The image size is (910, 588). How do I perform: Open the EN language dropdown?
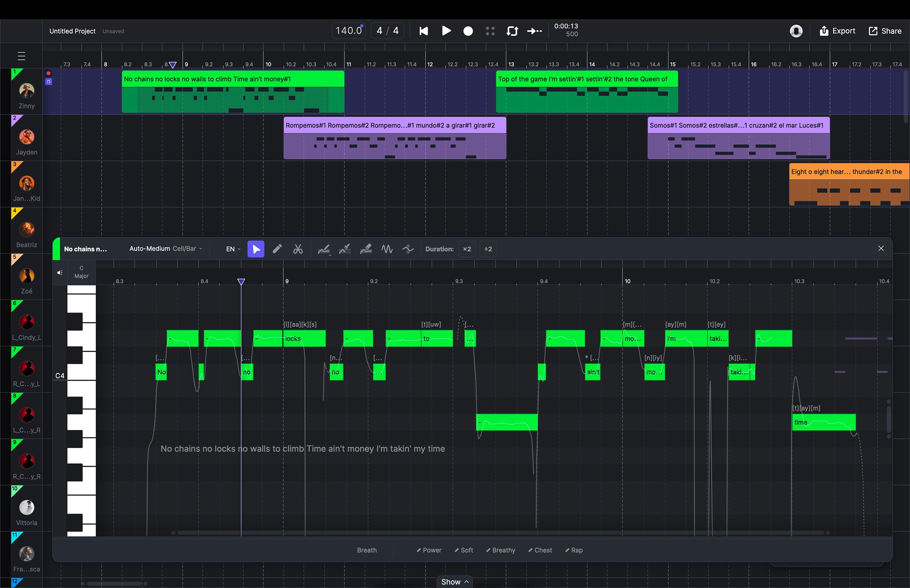click(x=233, y=249)
